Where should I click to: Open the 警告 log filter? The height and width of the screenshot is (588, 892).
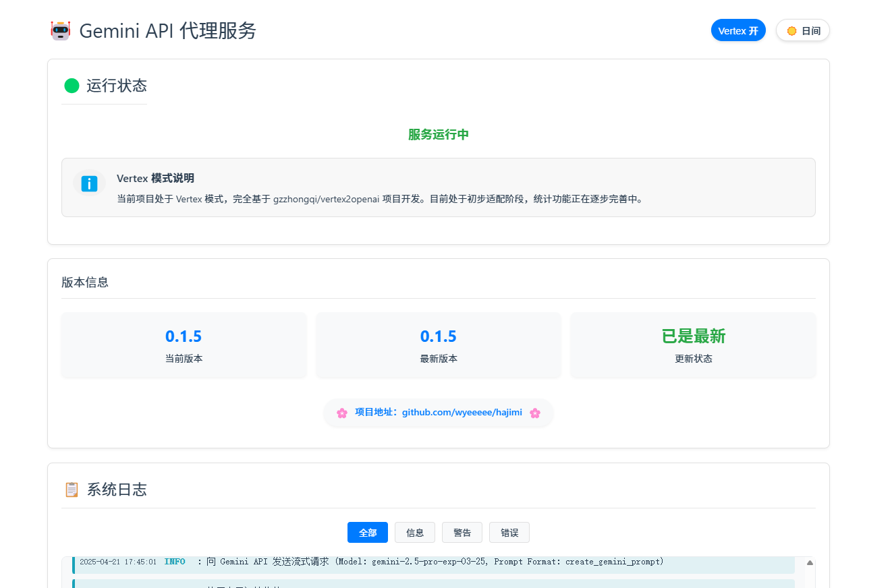click(x=462, y=532)
